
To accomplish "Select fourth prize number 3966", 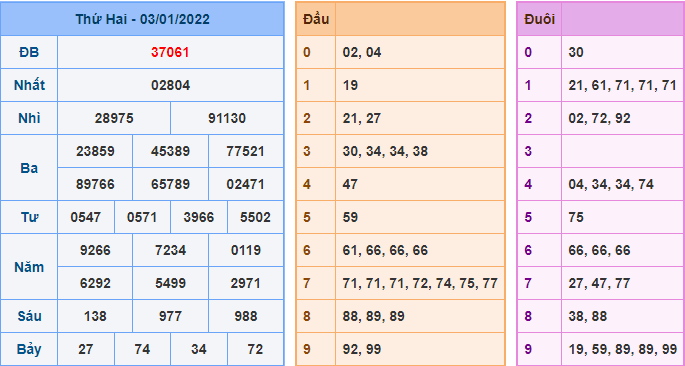I will tap(199, 217).
